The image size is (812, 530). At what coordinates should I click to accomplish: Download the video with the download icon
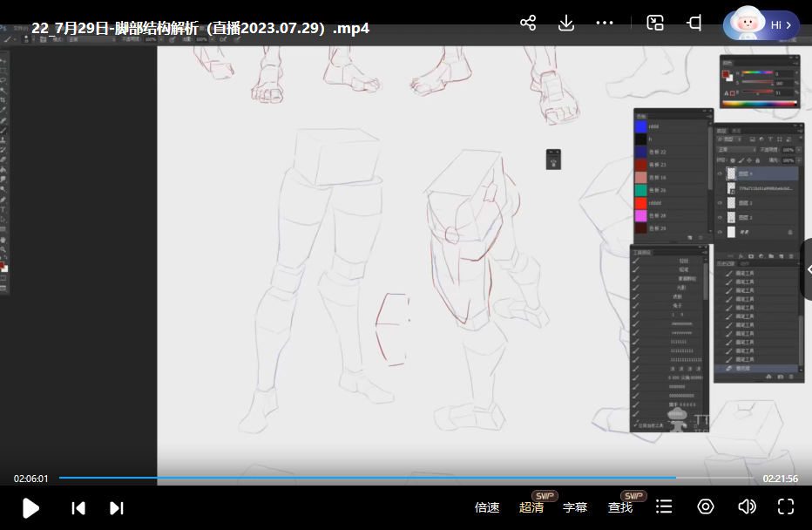point(566,24)
